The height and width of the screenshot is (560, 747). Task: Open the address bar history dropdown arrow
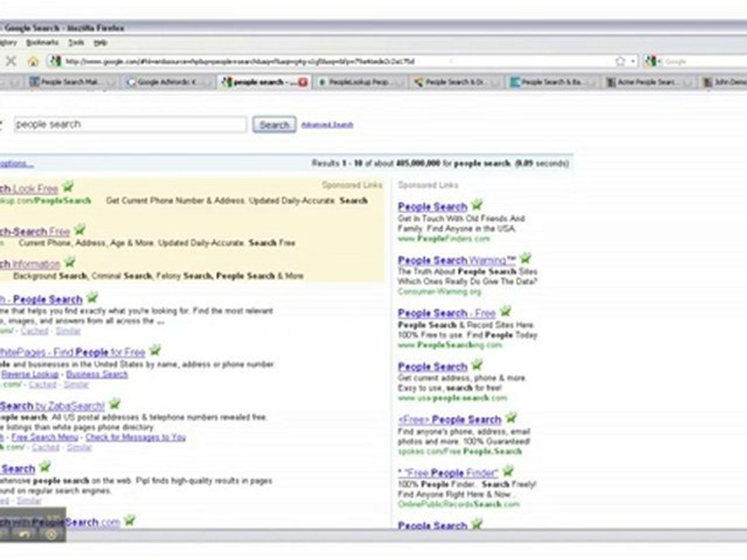[633, 61]
